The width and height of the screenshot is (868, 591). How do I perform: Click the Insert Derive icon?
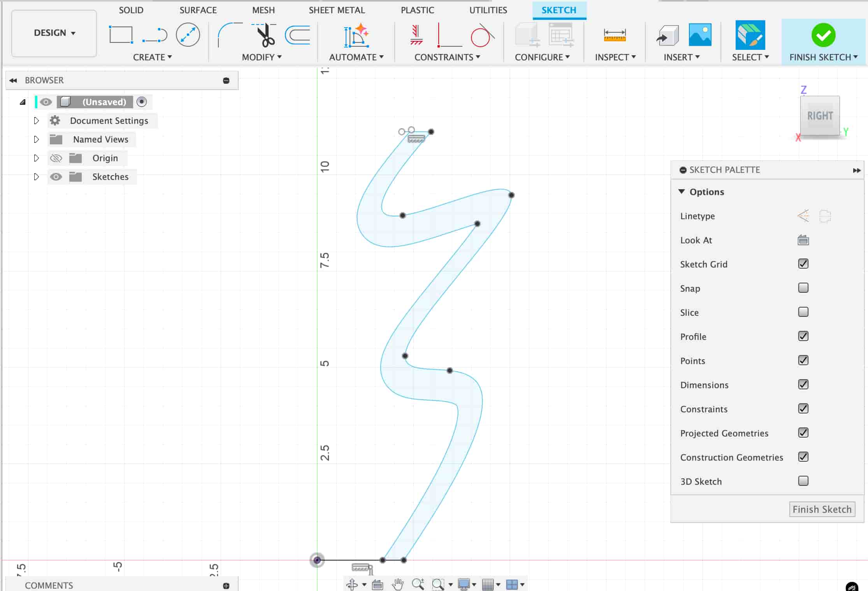tap(667, 35)
